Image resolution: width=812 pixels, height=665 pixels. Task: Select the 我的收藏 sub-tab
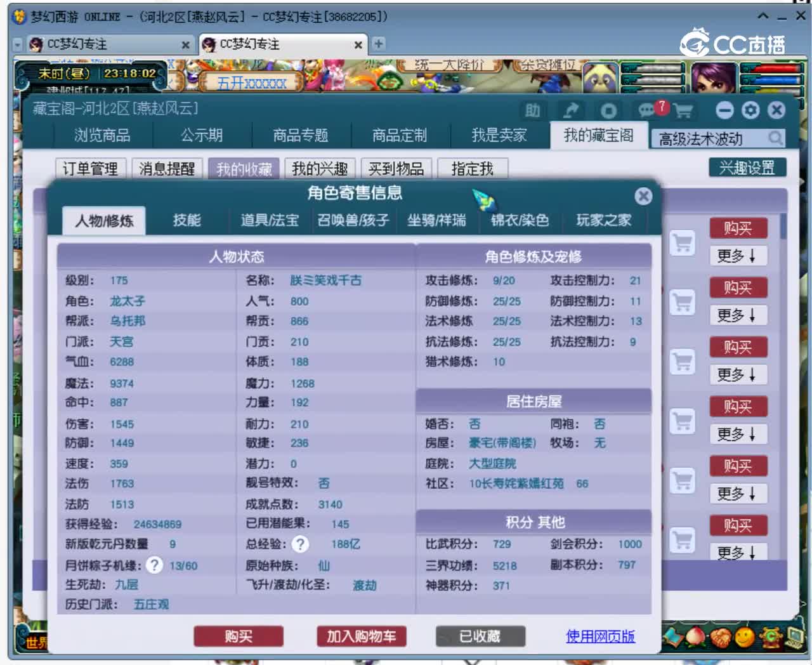pyautogui.click(x=244, y=168)
